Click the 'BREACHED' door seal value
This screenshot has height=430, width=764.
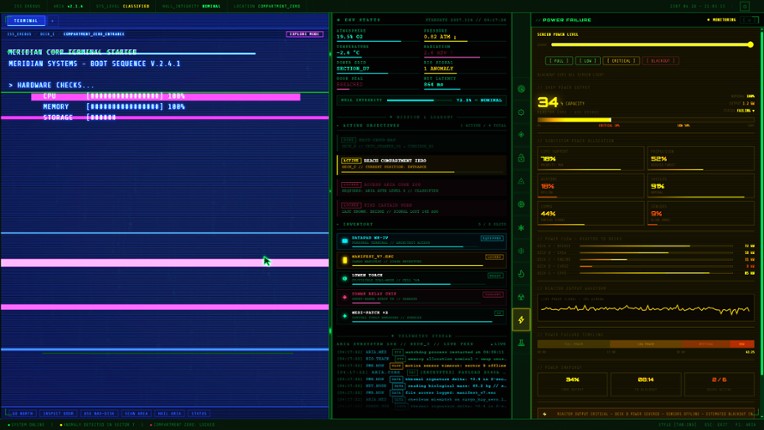(350, 85)
